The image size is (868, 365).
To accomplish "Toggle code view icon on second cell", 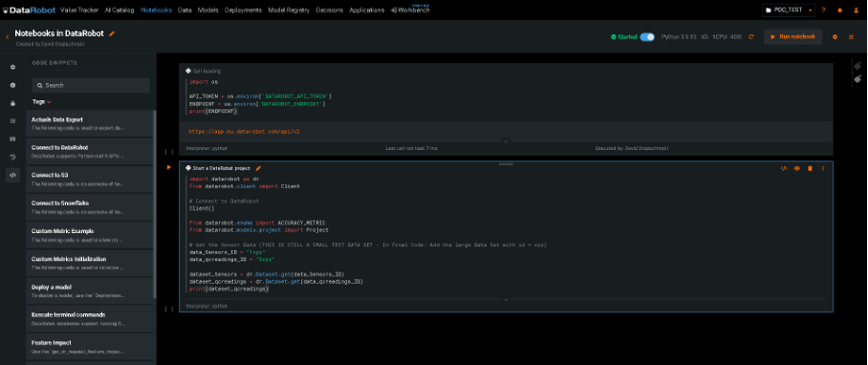I will point(784,168).
